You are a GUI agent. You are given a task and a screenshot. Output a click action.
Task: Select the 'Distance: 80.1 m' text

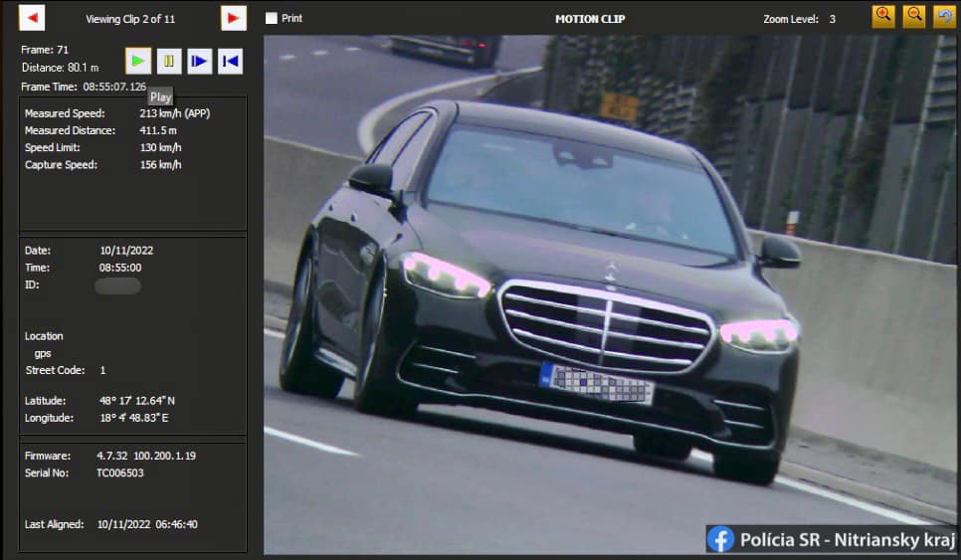(60, 68)
